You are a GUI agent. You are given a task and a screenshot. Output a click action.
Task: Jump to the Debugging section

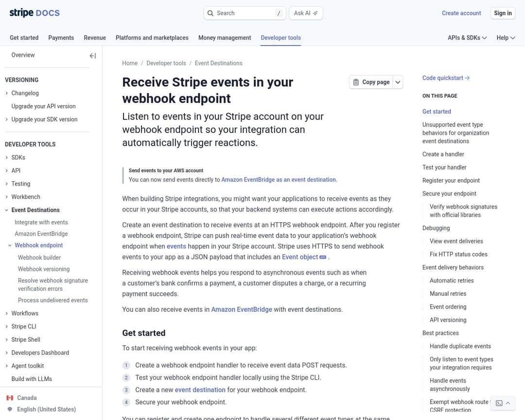[x=436, y=228]
